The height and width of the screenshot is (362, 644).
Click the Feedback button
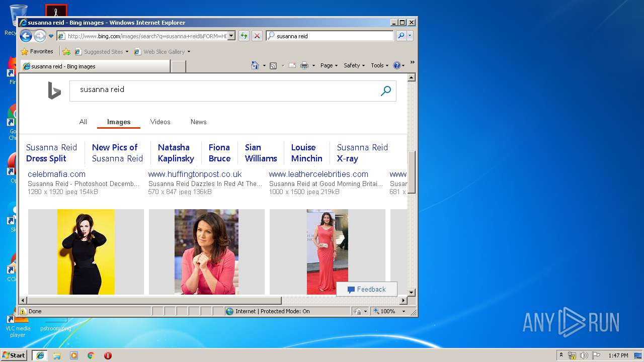(367, 289)
